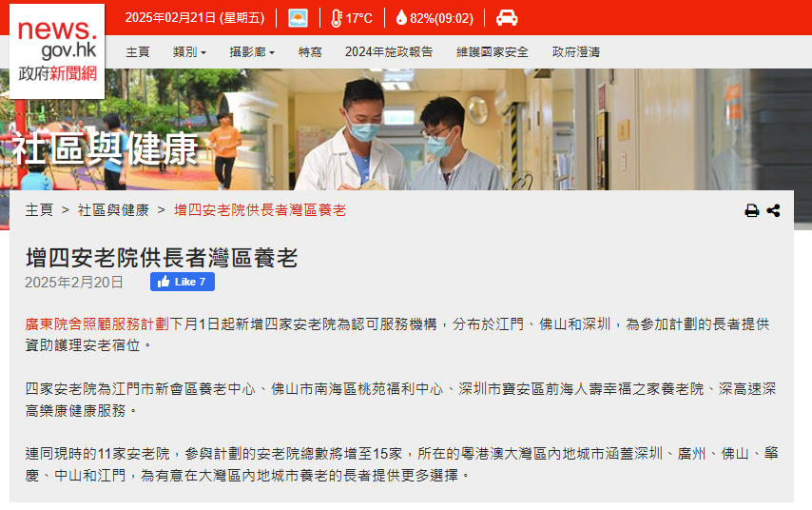The image size is (812, 510).
Task: Go to 主頁 in navigation bar
Action: pyautogui.click(x=138, y=52)
